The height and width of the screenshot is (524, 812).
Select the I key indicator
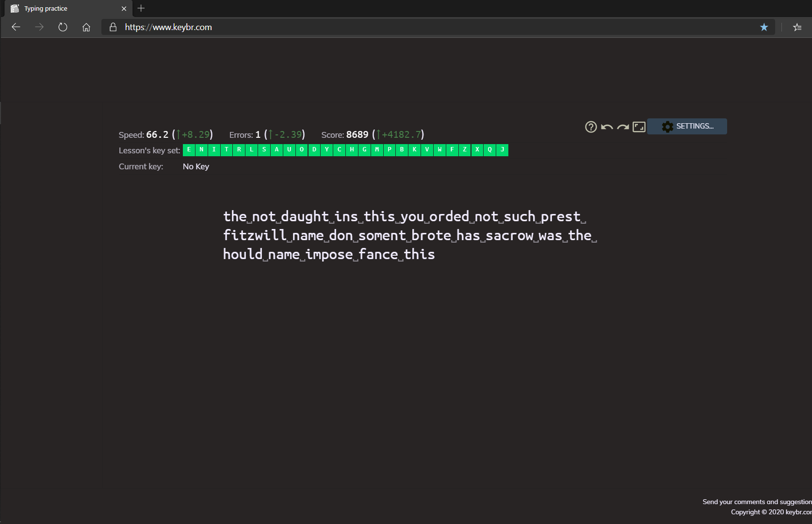214,150
